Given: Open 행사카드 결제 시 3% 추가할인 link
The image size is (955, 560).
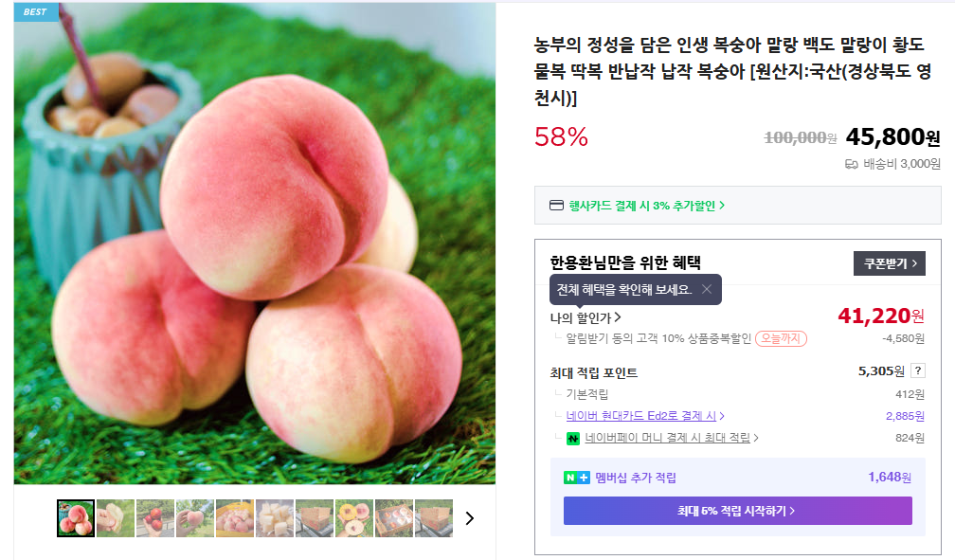Looking at the screenshot, I should 647,206.
